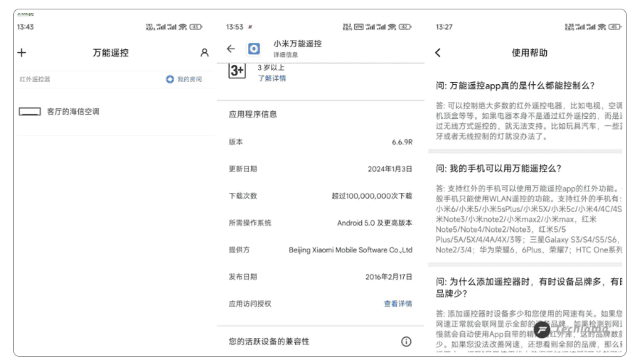Tap the 使用帮助 page title

[x=529, y=53]
